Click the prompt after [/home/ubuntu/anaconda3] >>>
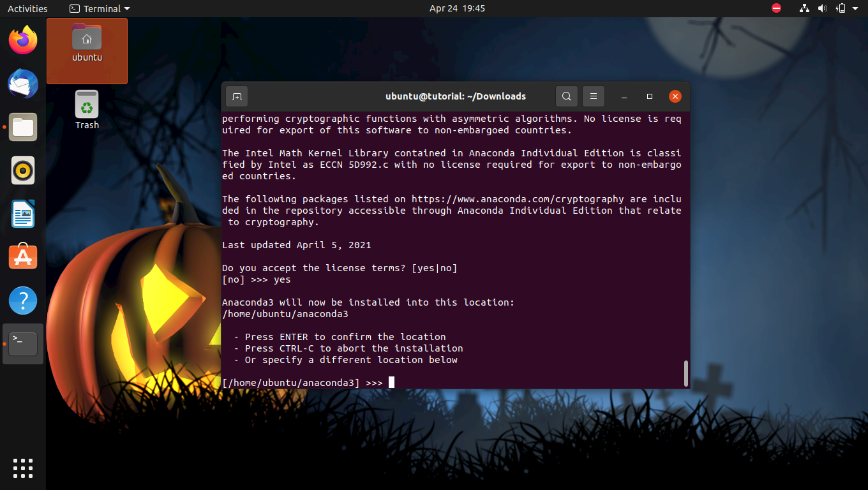This screenshot has width=868, height=490. [392, 382]
